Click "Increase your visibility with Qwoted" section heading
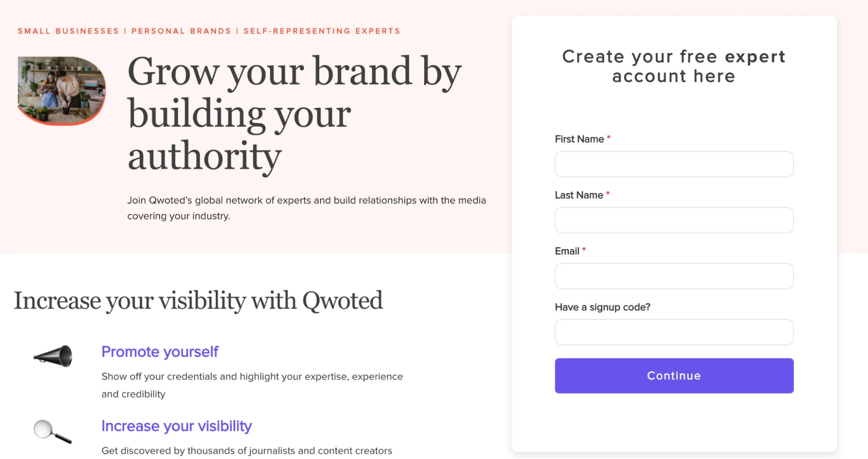868x459 pixels. (198, 301)
